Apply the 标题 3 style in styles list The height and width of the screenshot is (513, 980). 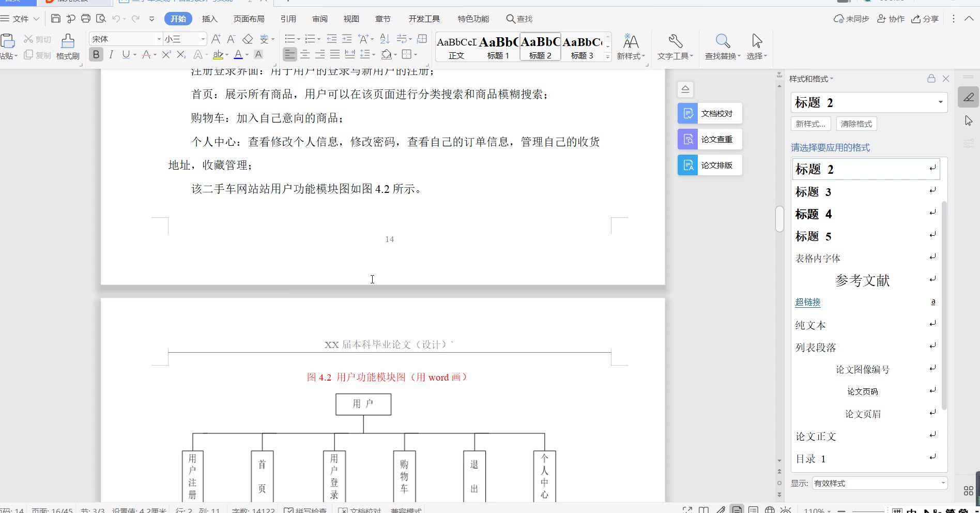[x=866, y=192]
